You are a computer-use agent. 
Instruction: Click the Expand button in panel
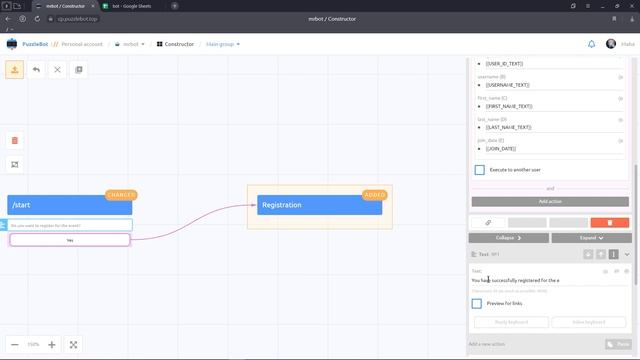click(x=591, y=238)
